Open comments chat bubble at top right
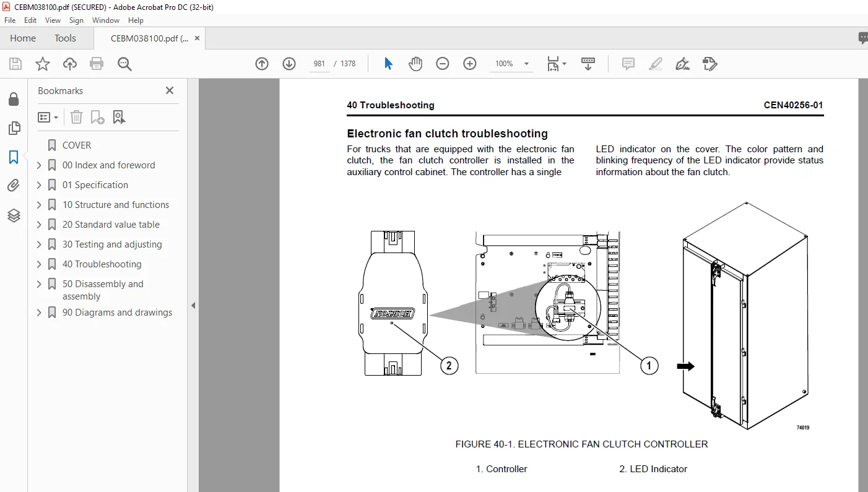 click(x=863, y=38)
